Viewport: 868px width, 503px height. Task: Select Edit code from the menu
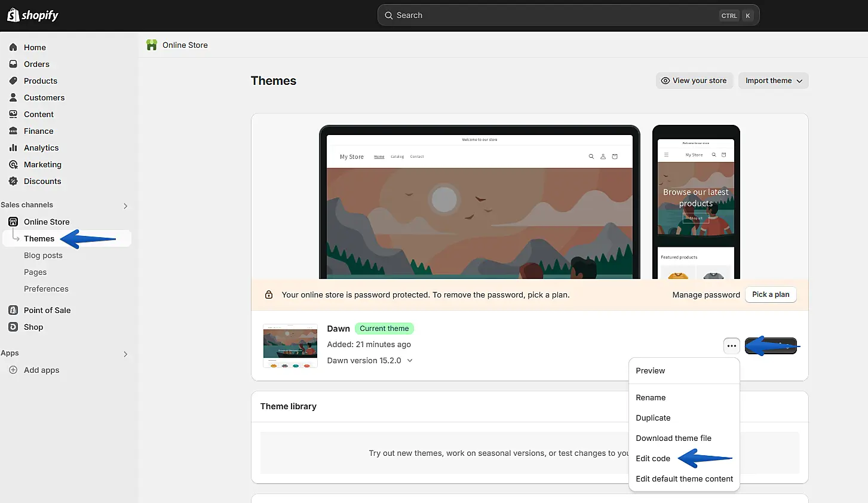(653, 458)
